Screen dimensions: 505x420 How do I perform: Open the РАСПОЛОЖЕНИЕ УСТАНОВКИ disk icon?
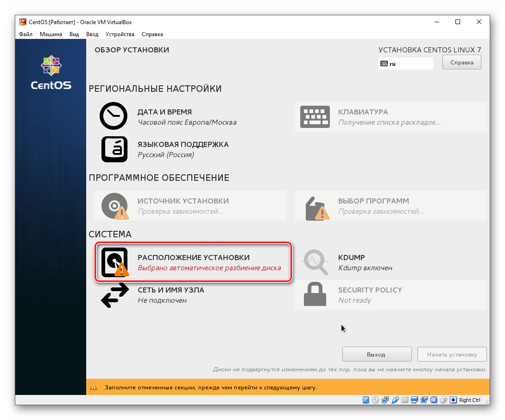point(114,262)
